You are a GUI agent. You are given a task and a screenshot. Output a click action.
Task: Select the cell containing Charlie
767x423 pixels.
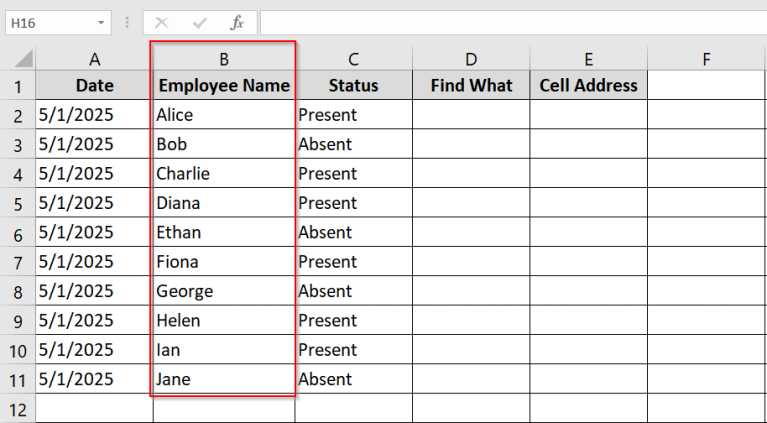click(224, 174)
